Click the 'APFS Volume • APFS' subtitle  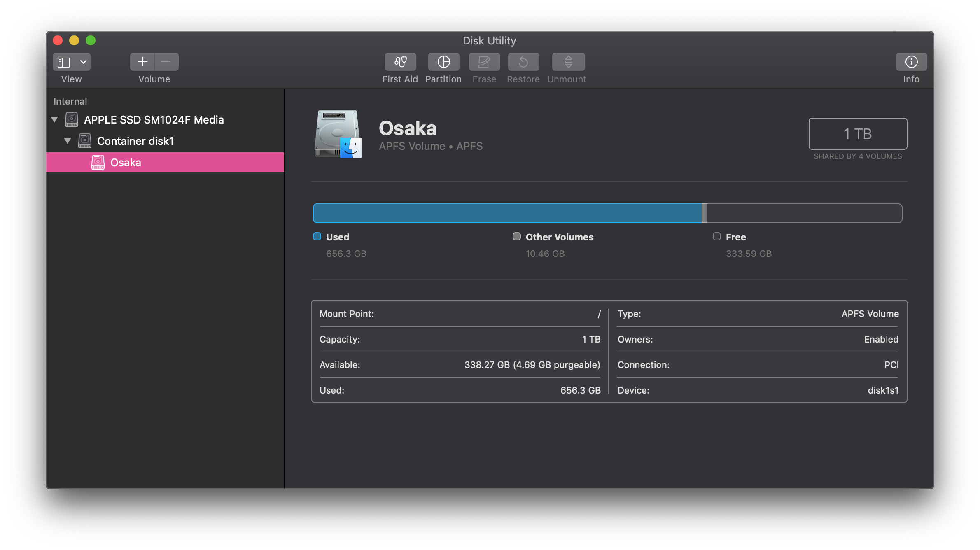[x=431, y=146]
